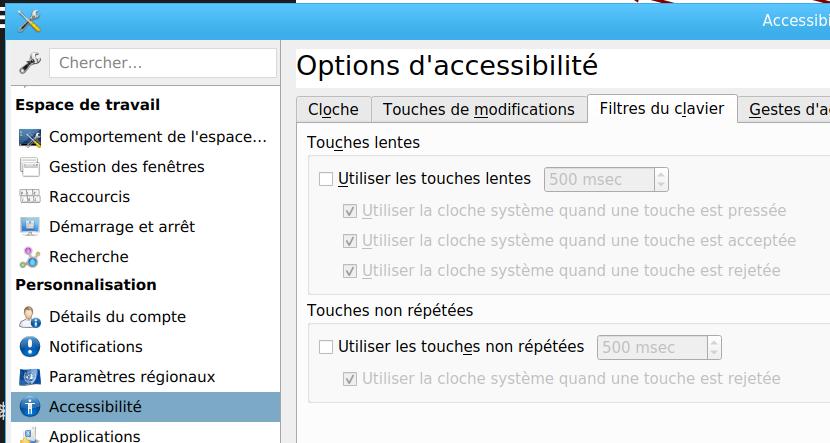
Task: Open Notifications exclamation icon
Action: (x=30, y=347)
